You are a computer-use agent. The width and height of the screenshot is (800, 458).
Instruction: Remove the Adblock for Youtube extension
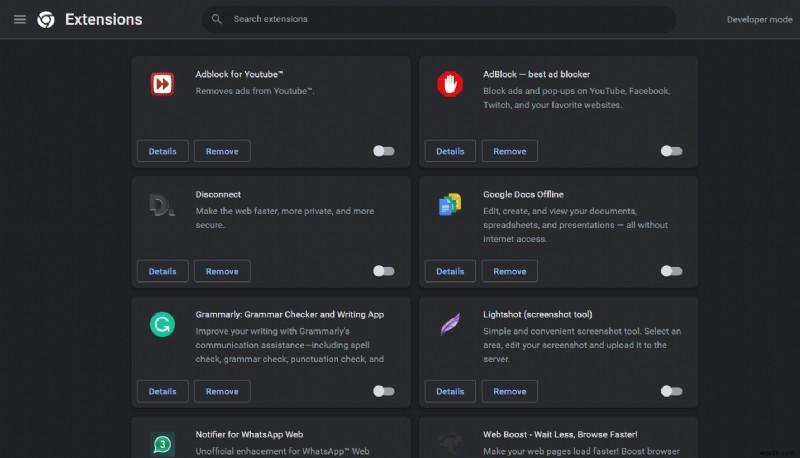pos(222,151)
